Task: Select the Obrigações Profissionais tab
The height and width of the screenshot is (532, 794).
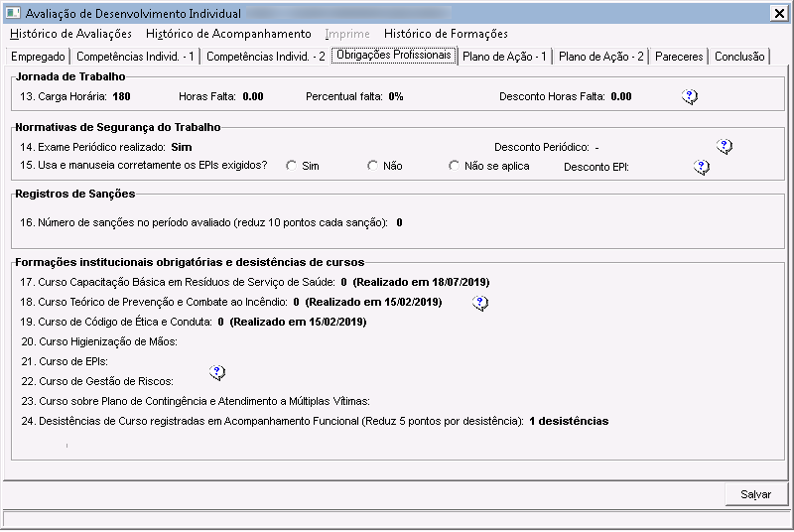Action: tap(393, 55)
